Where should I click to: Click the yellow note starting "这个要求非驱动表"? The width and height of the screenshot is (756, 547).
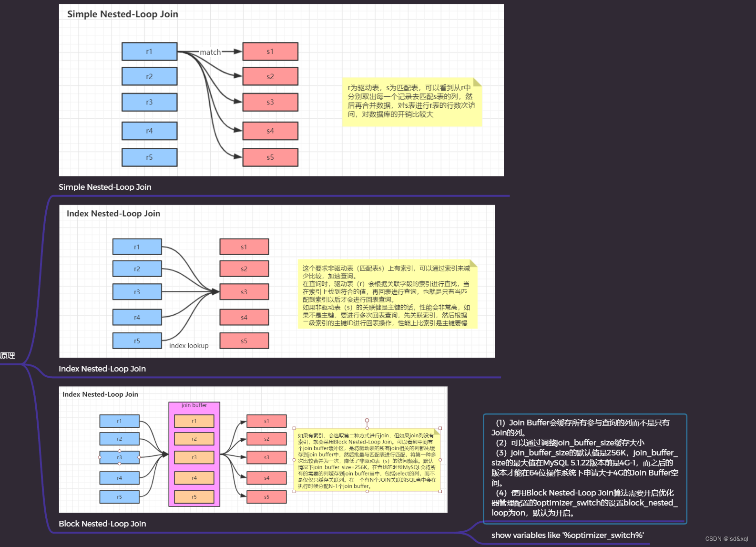pos(388,294)
